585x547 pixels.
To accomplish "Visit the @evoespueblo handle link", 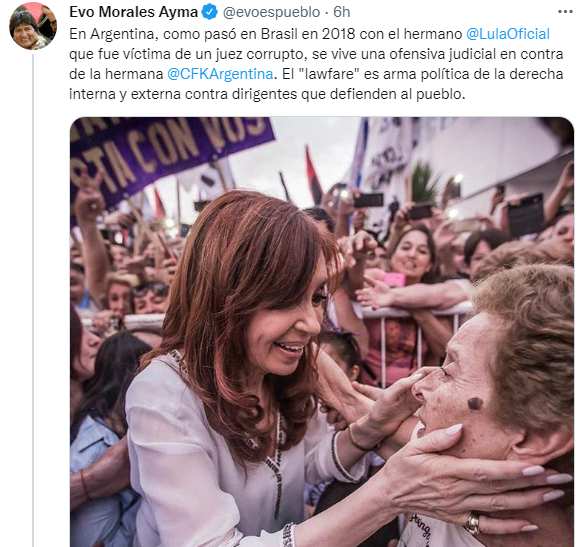I will point(271,12).
